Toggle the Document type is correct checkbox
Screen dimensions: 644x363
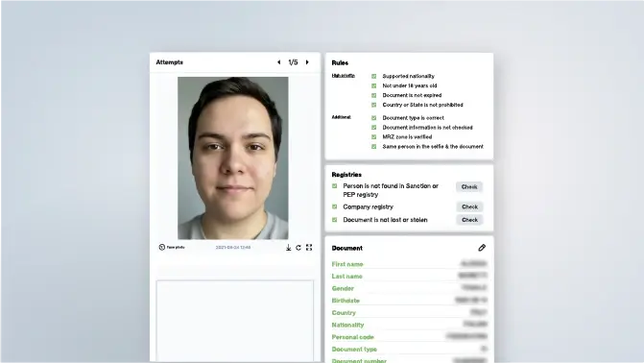pyautogui.click(x=373, y=118)
